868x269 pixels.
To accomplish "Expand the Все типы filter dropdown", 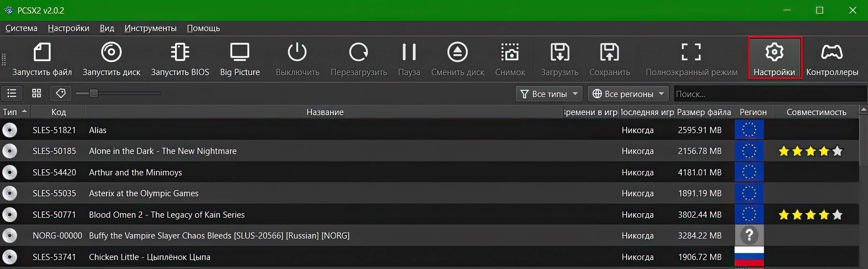I will pyautogui.click(x=549, y=94).
